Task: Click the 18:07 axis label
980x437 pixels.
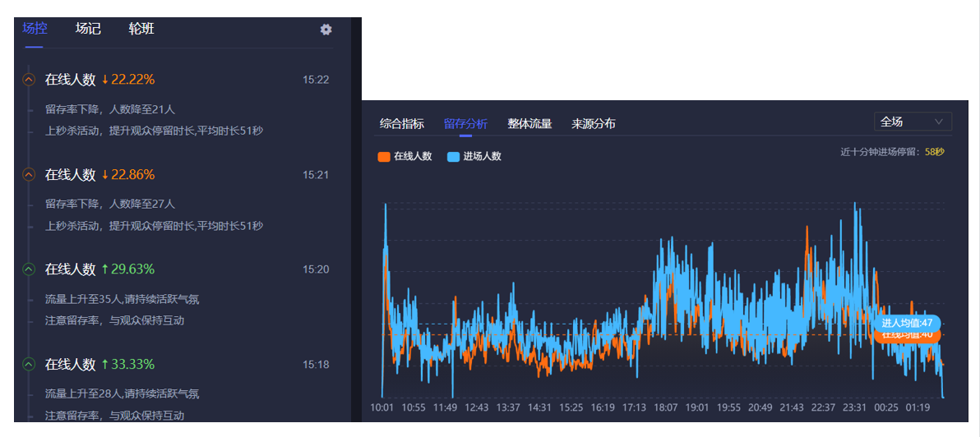Action: tap(666, 407)
